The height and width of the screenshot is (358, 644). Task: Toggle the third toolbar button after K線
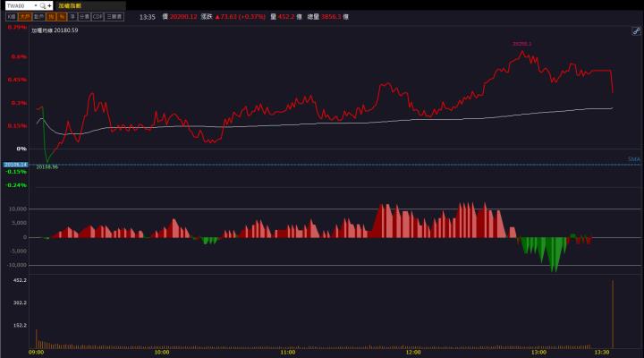[x=38, y=17]
